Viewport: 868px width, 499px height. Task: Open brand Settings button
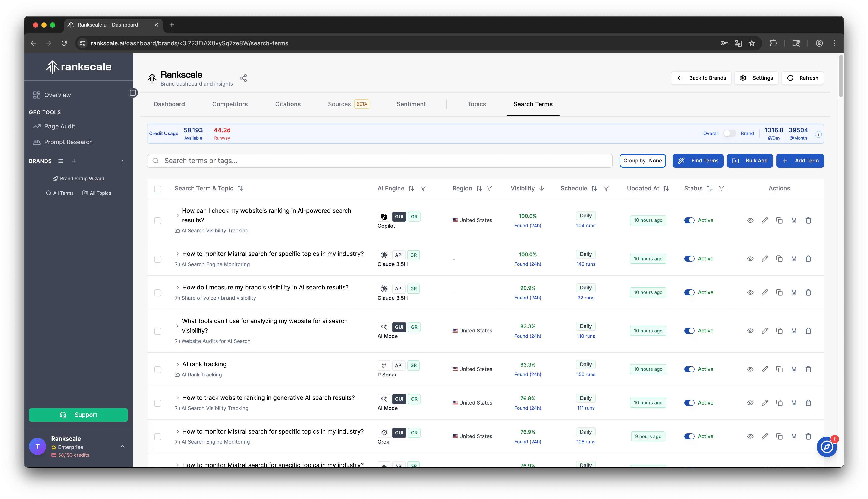756,78
